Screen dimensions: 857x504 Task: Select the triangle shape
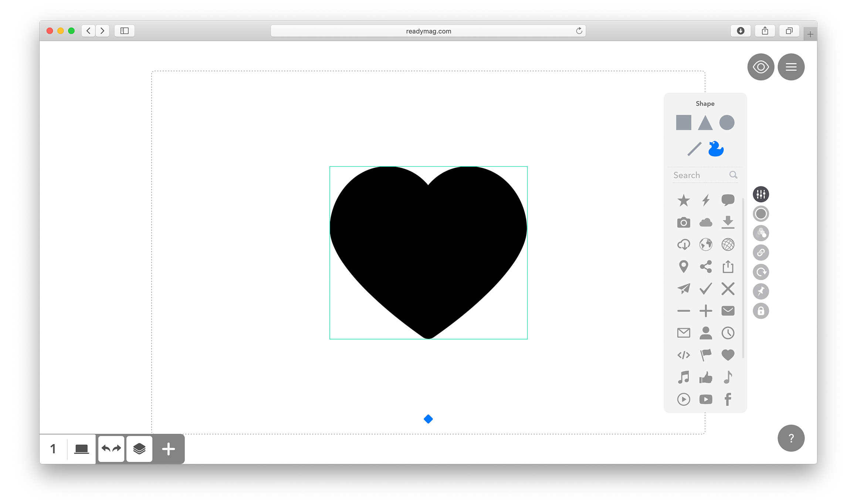(x=705, y=122)
